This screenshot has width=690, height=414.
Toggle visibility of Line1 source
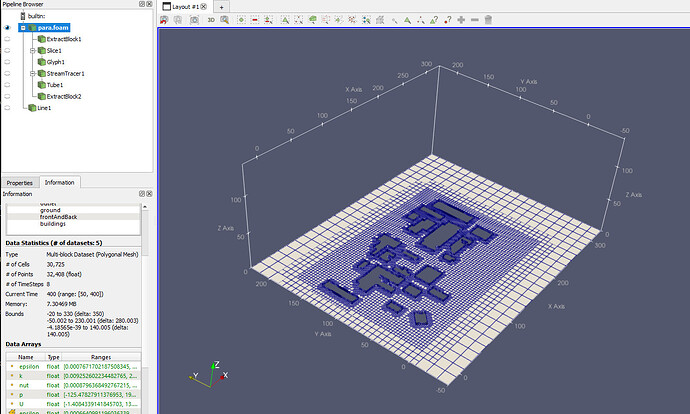point(7,108)
